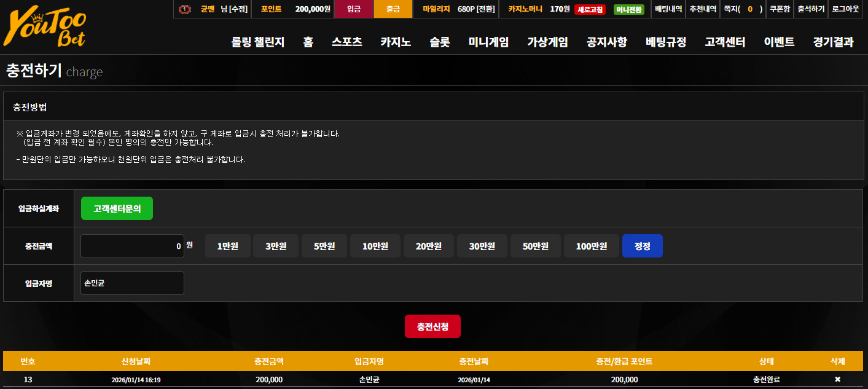Click the YouToo Bet logo
This screenshot has width=868, height=389.
[x=44, y=28]
